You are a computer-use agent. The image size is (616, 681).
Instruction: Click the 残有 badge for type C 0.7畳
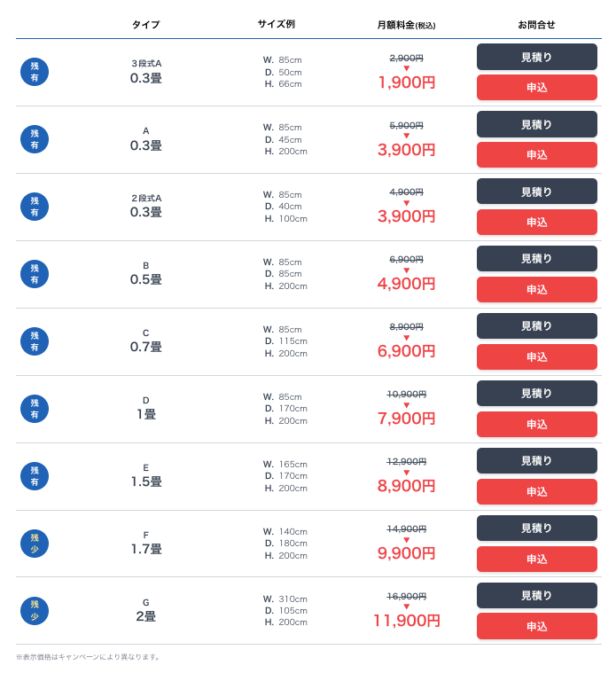[35, 341]
